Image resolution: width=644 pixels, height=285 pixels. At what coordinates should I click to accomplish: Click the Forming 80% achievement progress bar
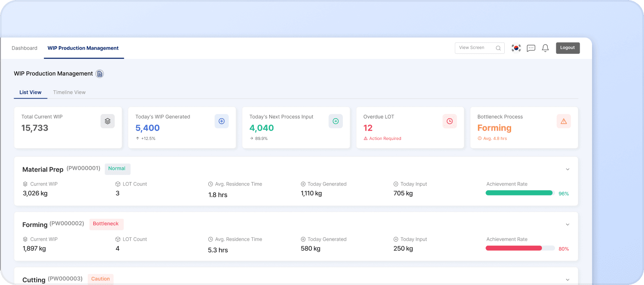click(520, 248)
